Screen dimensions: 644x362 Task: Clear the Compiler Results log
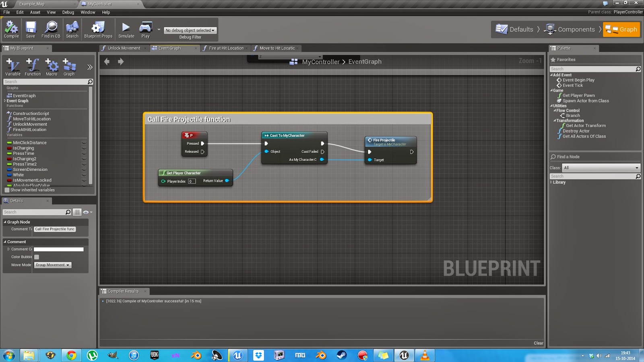point(539,343)
